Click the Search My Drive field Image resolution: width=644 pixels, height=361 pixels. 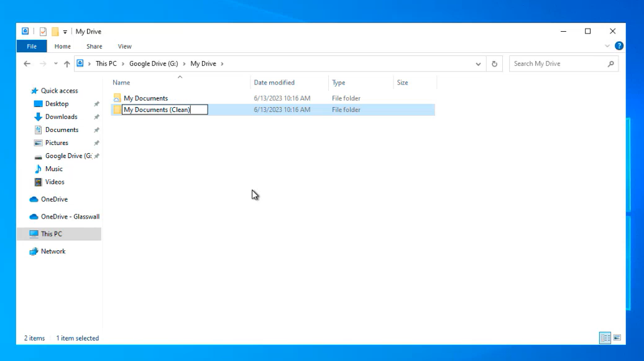pos(556,63)
